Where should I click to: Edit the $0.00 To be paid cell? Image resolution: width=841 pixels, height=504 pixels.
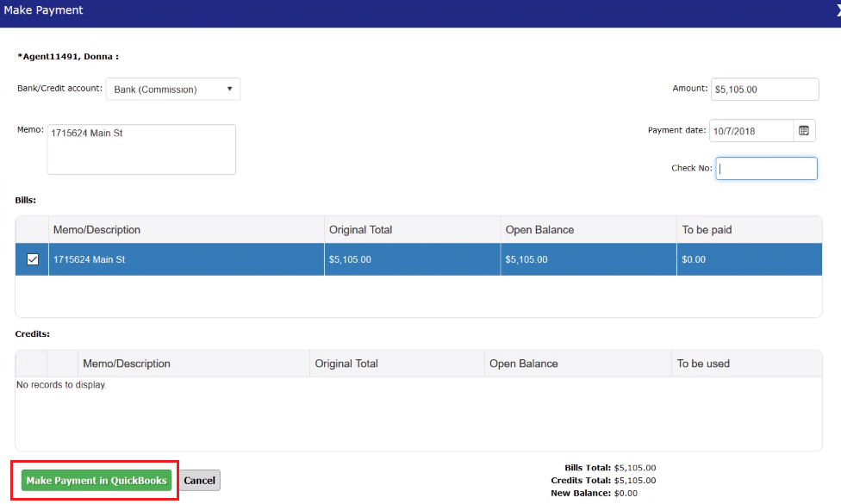[x=748, y=259]
